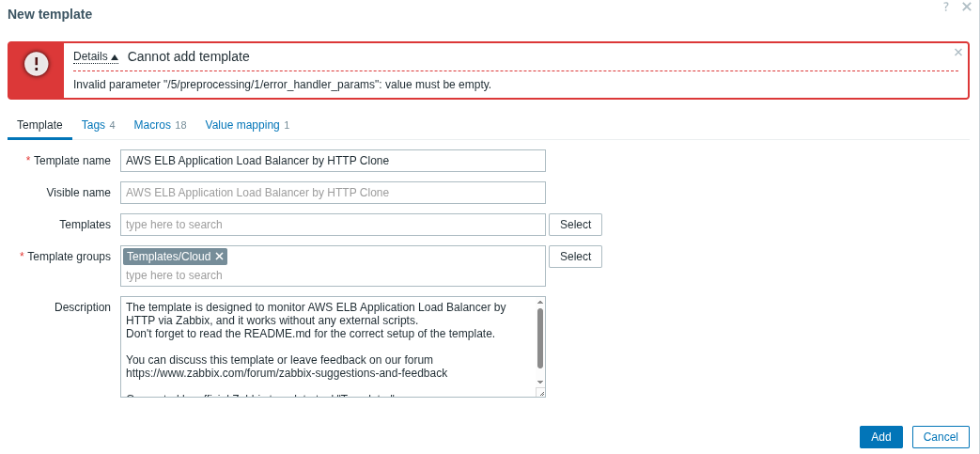Click the Templates search field
Image resolution: width=980 pixels, height=454 pixels.
tap(334, 225)
